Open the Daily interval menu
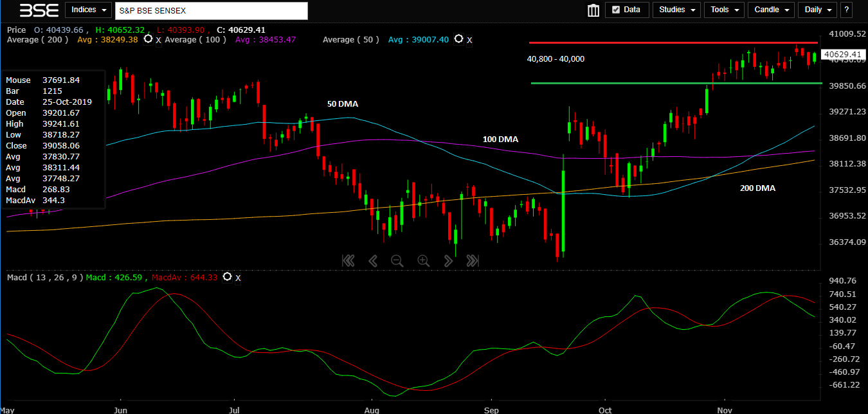The width and height of the screenshot is (868, 414). [x=817, y=10]
